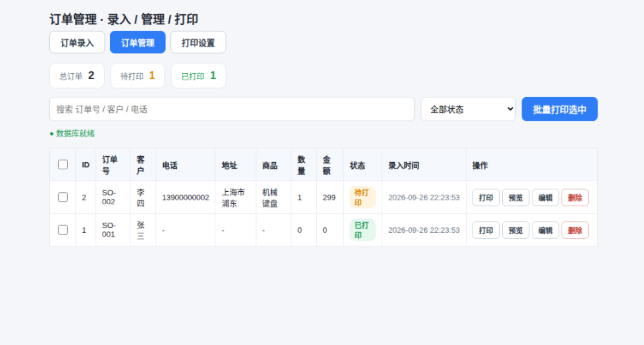Click the 批量打印选中 button

pos(559,109)
